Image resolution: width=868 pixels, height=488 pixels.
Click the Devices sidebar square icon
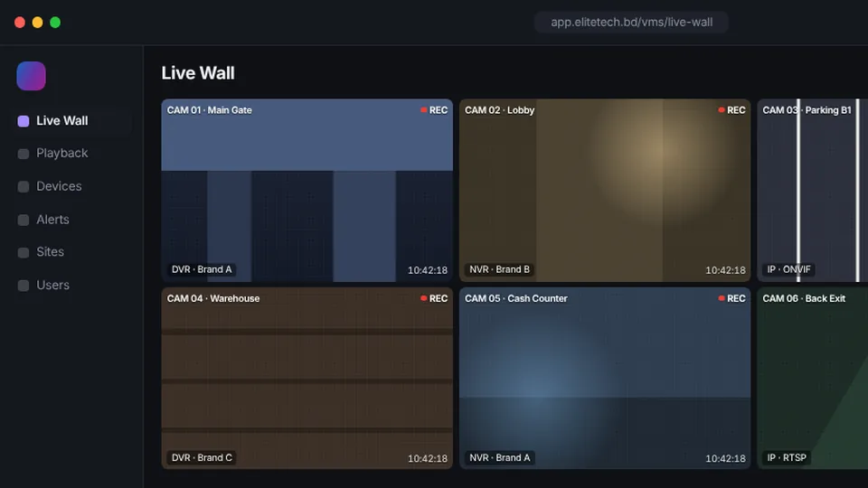pyautogui.click(x=24, y=187)
